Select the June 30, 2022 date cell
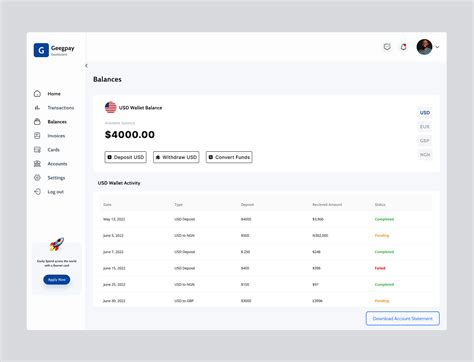The image size is (474, 362). pos(114,301)
